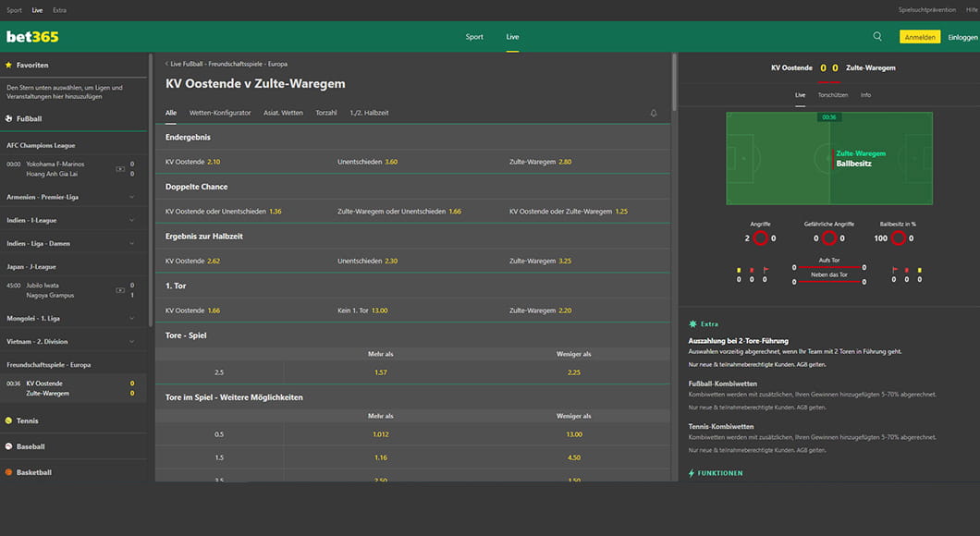
Task: Bet on KV Oostende at 2.10 Endergebnis
Action: (x=240, y=162)
